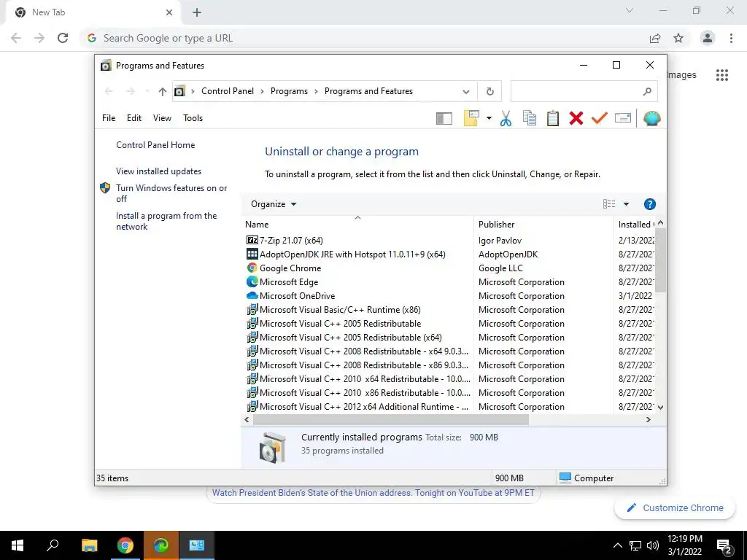Click the Copy toolbar icon
The height and width of the screenshot is (560, 747).
point(530,118)
